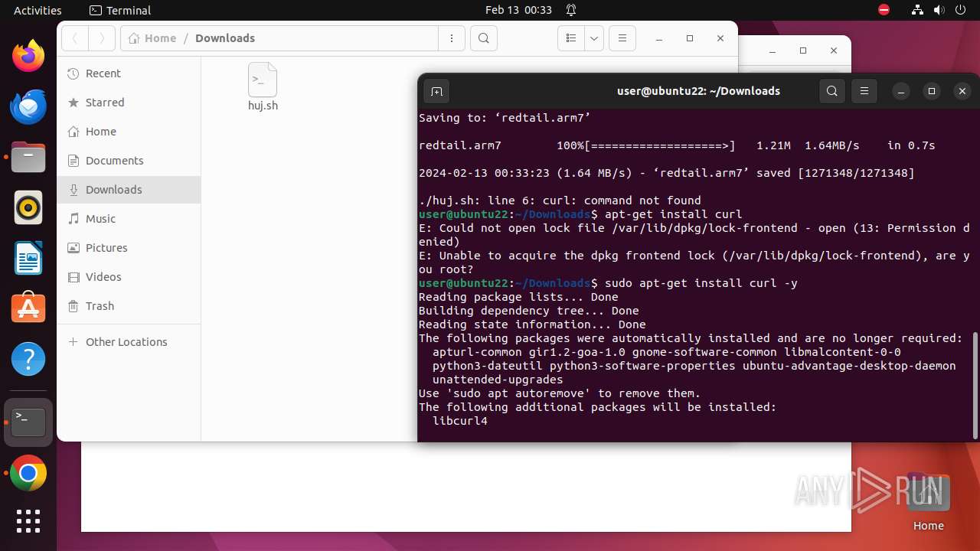Screen dimensions: 980x551
Task: Launch Thunderbird mail from the dock
Action: coord(28,106)
